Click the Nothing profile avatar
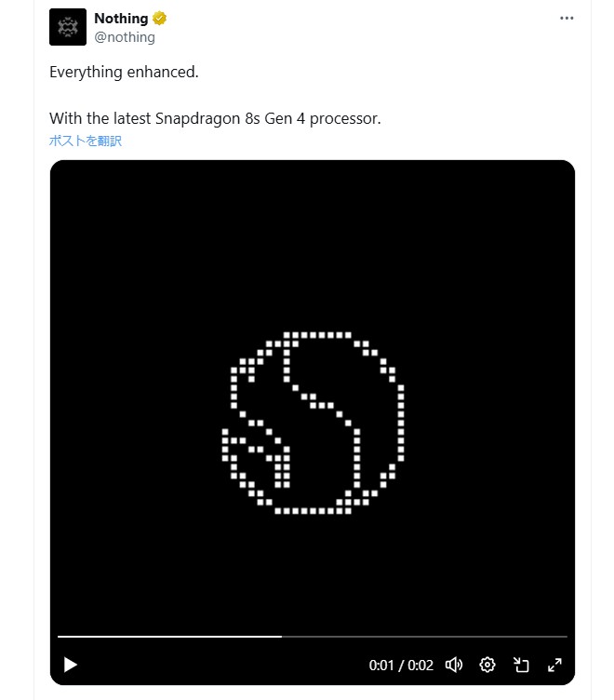 pyautogui.click(x=68, y=27)
